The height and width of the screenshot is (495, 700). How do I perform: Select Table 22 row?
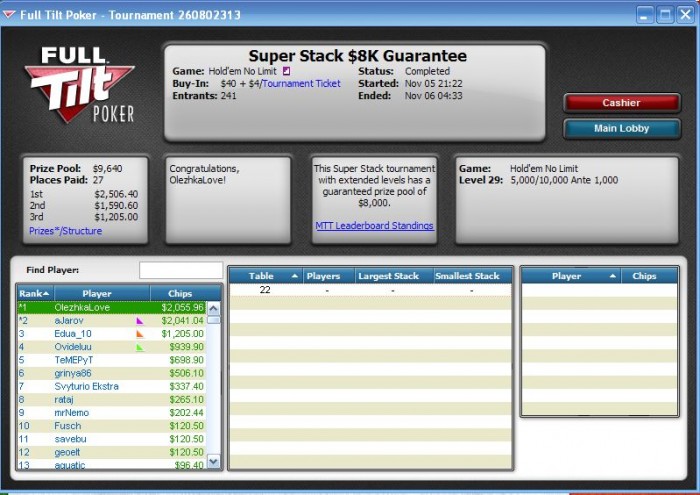(370, 290)
